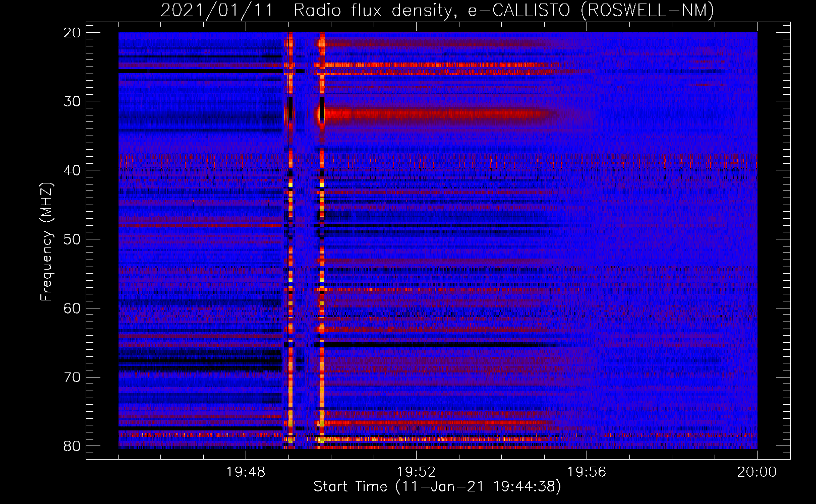Click the 'Frequency (MHZ)' axis label
This screenshot has height=504, width=816.
click(46, 241)
